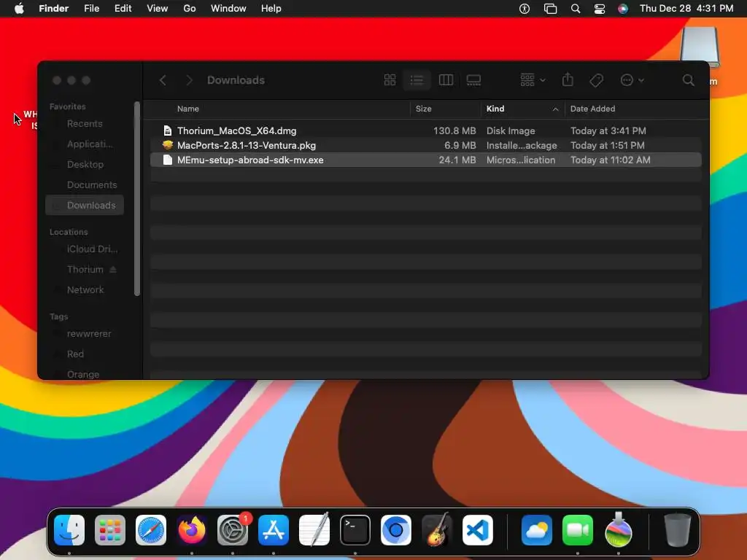Click the MEmu exe document icon
This screenshot has width=747, height=560.
click(x=168, y=160)
